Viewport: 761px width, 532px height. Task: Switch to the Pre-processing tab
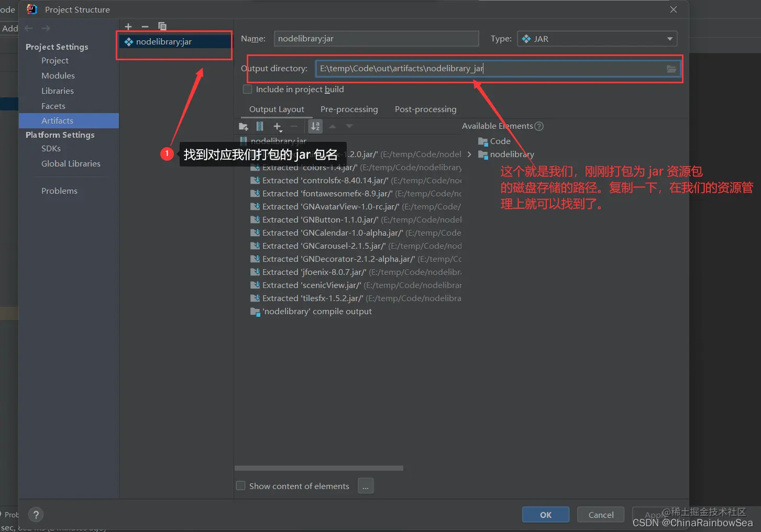349,109
